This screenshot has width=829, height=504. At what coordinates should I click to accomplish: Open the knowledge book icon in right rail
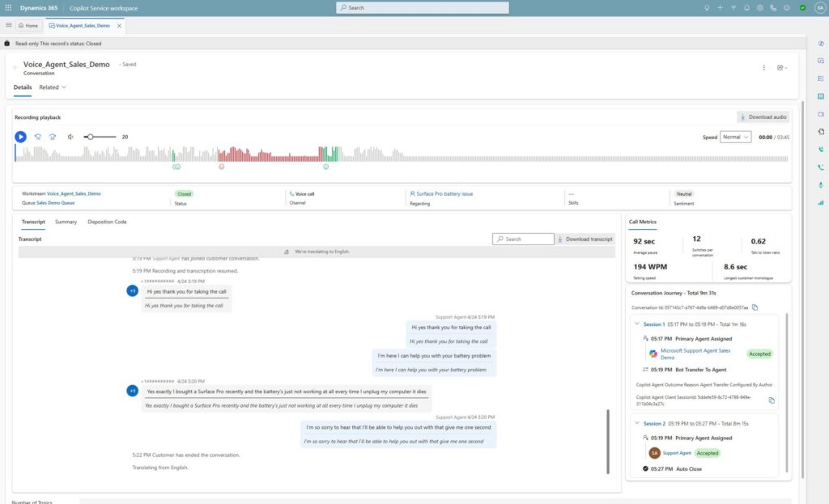(x=821, y=96)
